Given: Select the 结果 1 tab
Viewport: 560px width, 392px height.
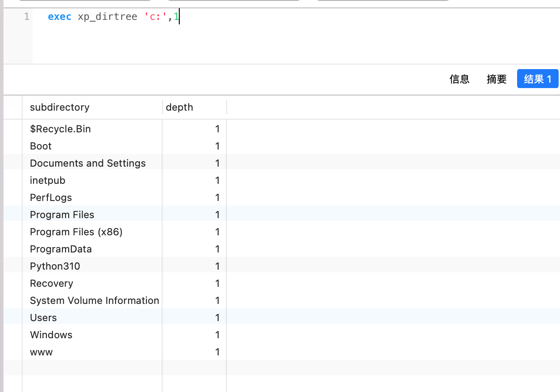Looking at the screenshot, I should tap(537, 79).
